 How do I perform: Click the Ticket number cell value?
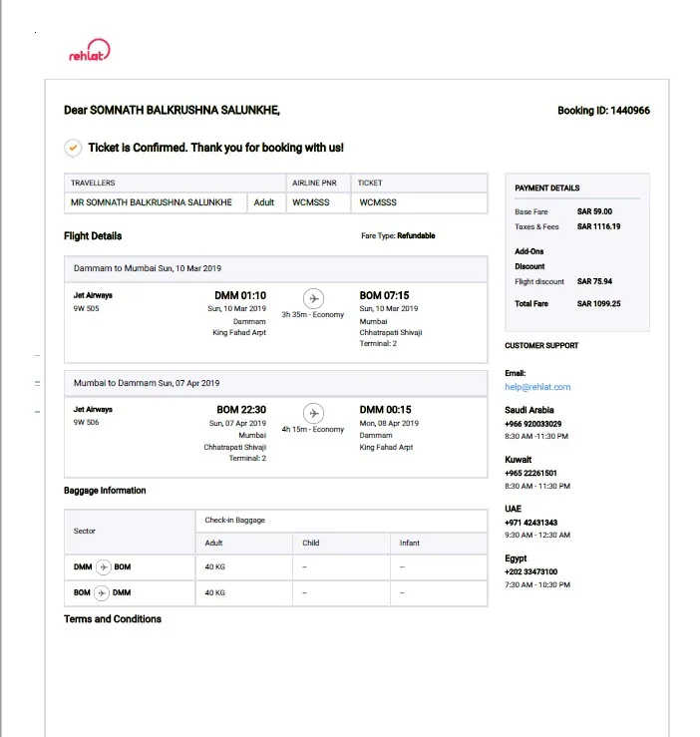(x=378, y=202)
